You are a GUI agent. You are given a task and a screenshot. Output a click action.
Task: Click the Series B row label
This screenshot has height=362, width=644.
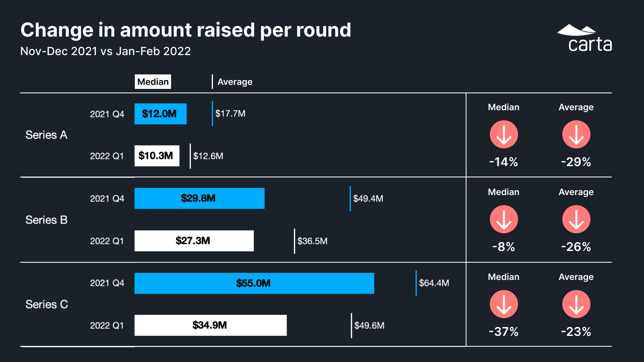point(46,220)
